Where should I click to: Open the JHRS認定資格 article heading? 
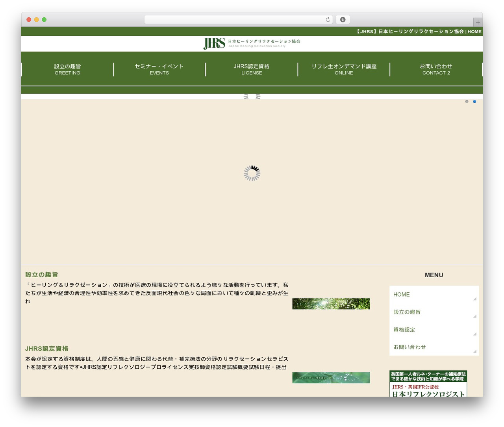47,349
